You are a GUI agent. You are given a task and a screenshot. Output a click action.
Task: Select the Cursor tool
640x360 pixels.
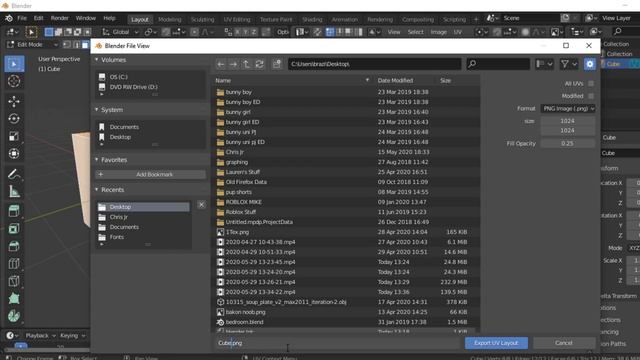pyautogui.click(x=14, y=81)
